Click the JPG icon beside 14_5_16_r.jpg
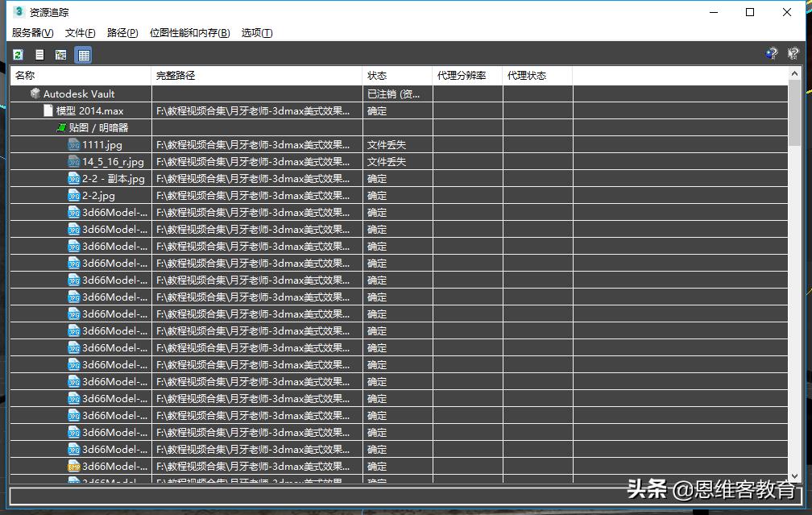The height and width of the screenshot is (515, 812). click(x=73, y=162)
